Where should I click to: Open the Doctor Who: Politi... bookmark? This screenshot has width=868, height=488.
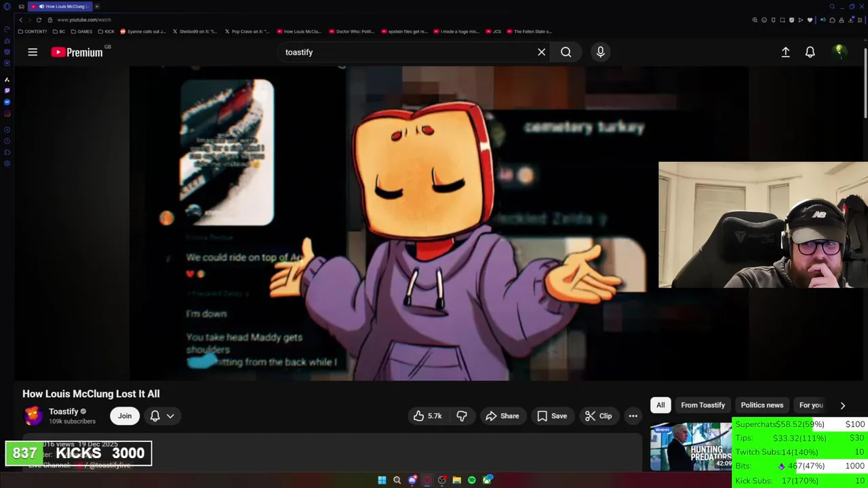351,31
